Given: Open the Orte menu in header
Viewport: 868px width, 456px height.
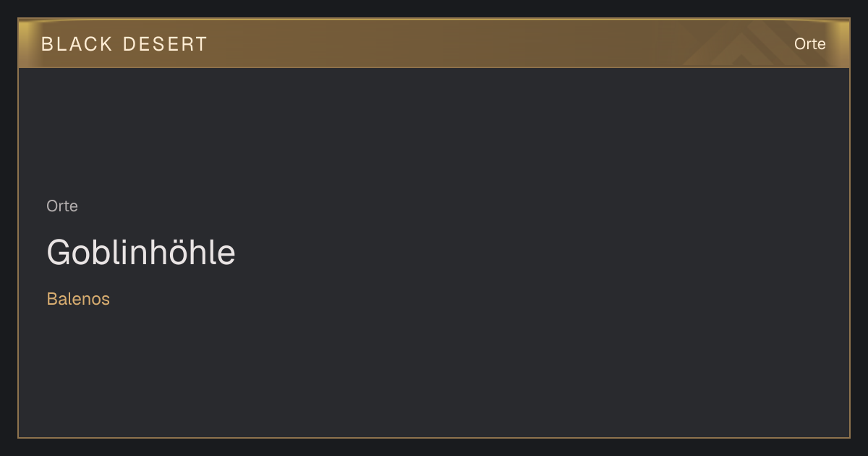Looking at the screenshot, I should [809, 44].
